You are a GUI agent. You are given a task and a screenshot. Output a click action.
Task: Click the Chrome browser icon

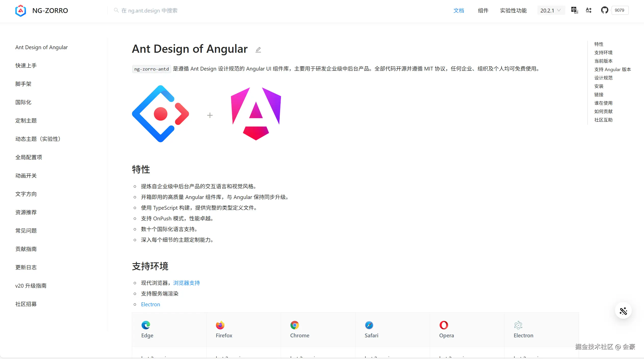[294, 325]
